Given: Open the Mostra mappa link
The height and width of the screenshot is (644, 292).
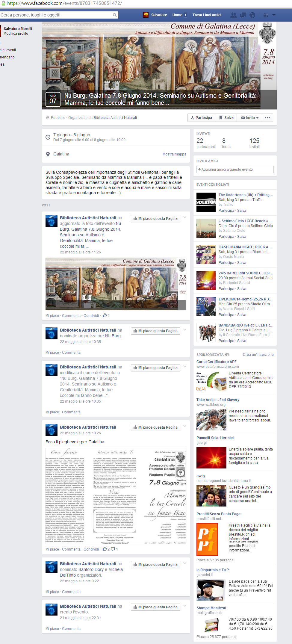Looking at the screenshot, I should point(174,154).
